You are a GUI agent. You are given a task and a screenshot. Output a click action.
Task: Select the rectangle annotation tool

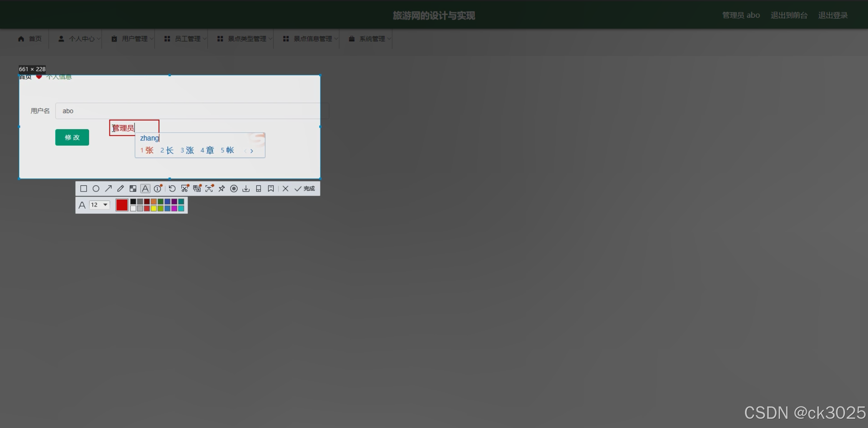83,188
